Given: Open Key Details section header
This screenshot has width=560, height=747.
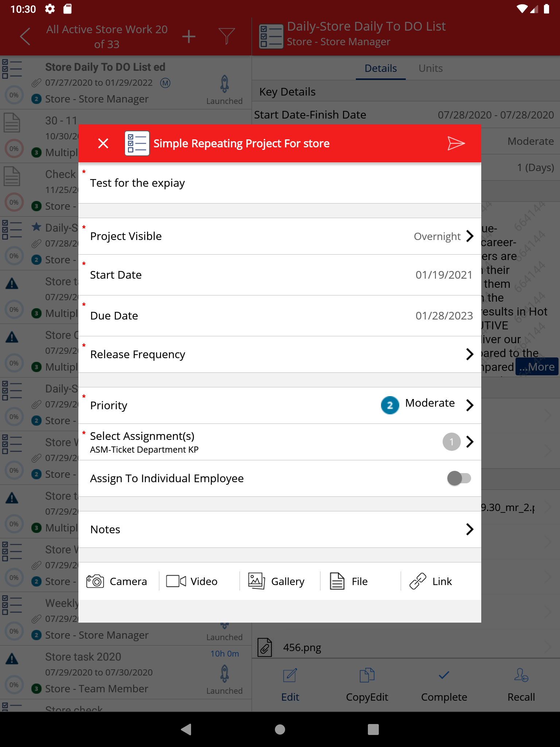Looking at the screenshot, I should (x=405, y=92).
